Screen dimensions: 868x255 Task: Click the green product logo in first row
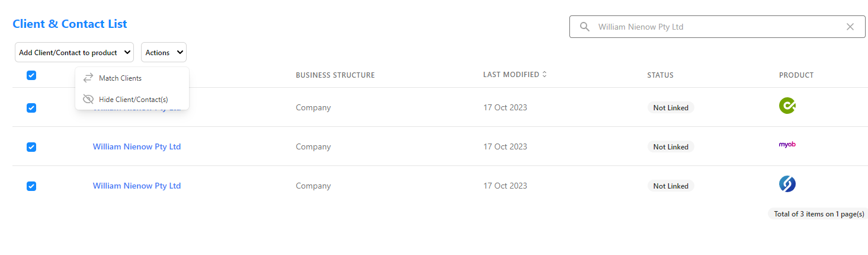(x=787, y=106)
